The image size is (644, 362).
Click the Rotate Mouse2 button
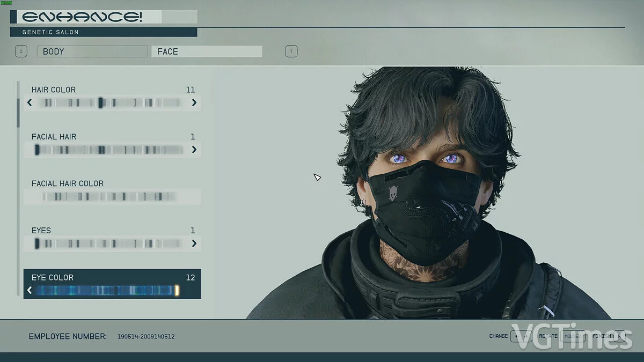(574, 336)
